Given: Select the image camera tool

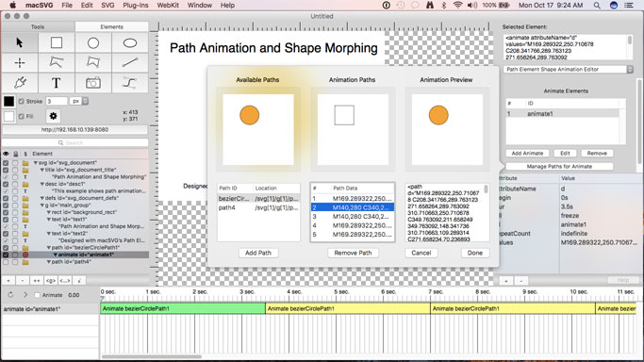Looking at the screenshot, I should pyautogui.click(x=93, y=83).
